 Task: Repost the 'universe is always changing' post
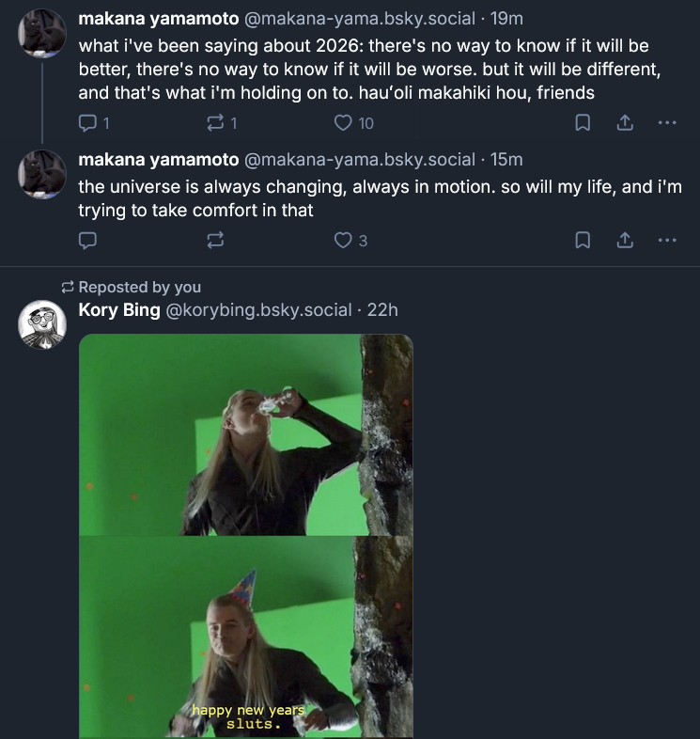click(215, 241)
